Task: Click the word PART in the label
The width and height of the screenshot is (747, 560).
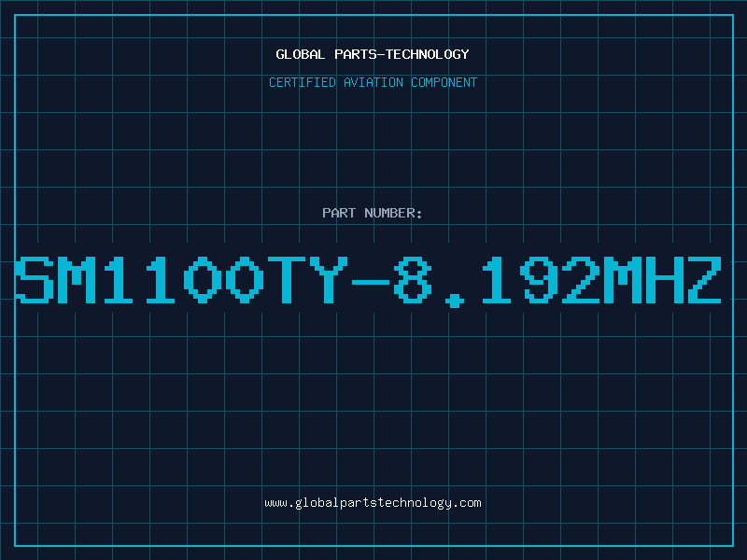Action: 339,213
